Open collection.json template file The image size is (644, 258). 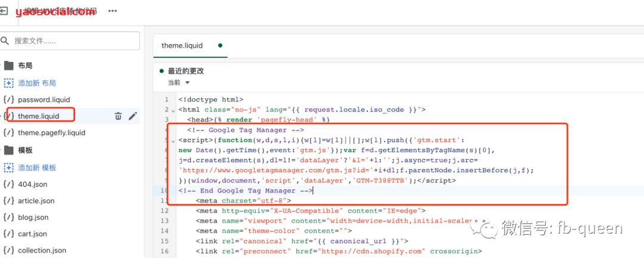tap(42, 250)
